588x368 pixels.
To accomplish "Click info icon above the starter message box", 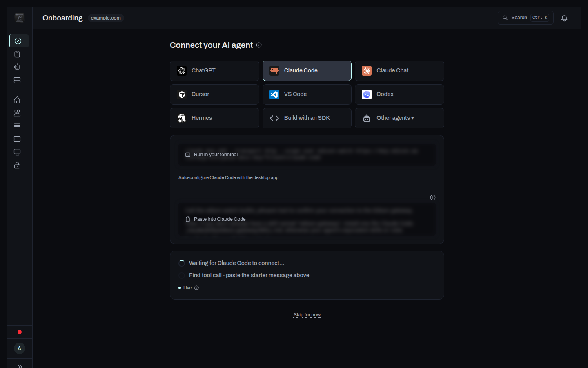I will pos(433,197).
